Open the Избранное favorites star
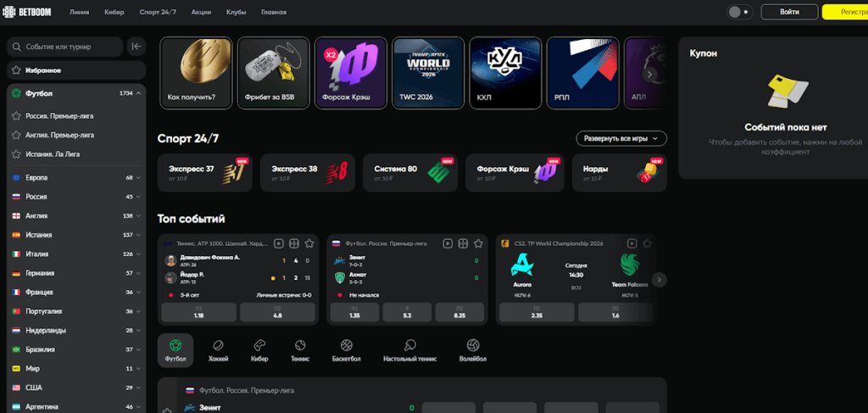The height and width of the screenshot is (413, 868). [x=16, y=71]
